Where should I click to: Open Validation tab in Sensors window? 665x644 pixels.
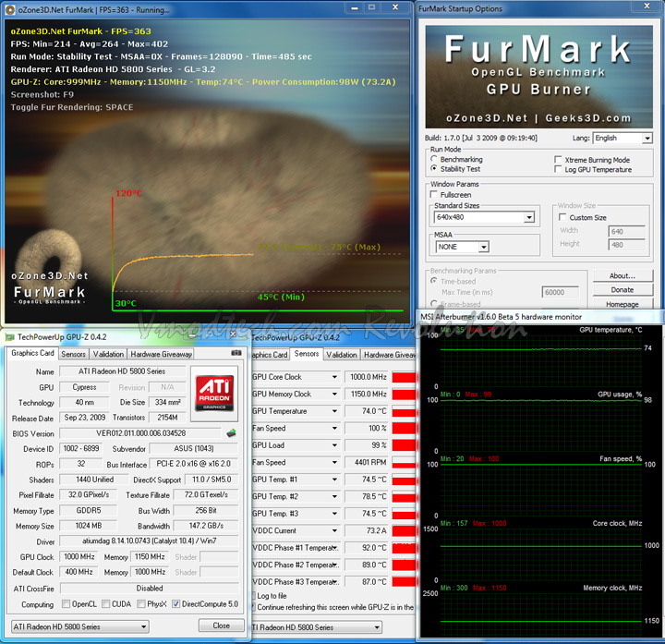point(342,355)
